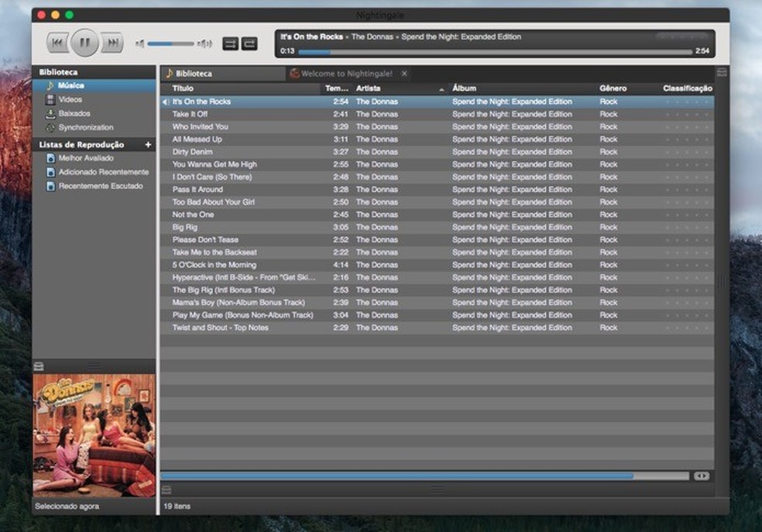Viewport: 762px width, 532px height.
Task: Open the Synchronization section
Action: (85, 128)
